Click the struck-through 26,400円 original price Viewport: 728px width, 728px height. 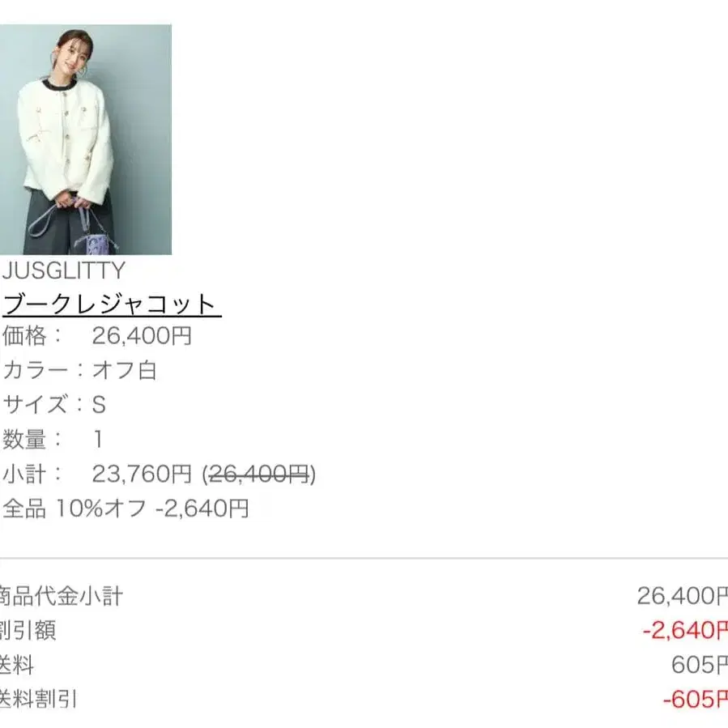(259, 474)
